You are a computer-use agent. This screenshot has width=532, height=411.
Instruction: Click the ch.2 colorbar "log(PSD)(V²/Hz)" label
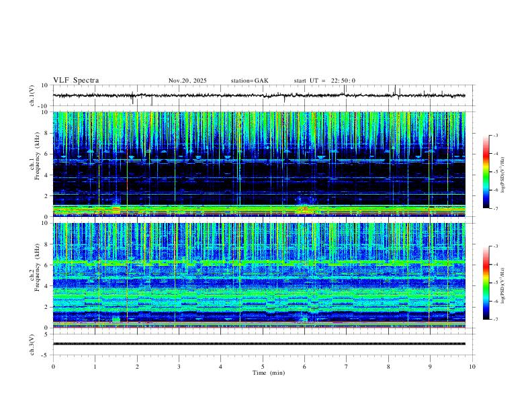(x=502, y=285)
